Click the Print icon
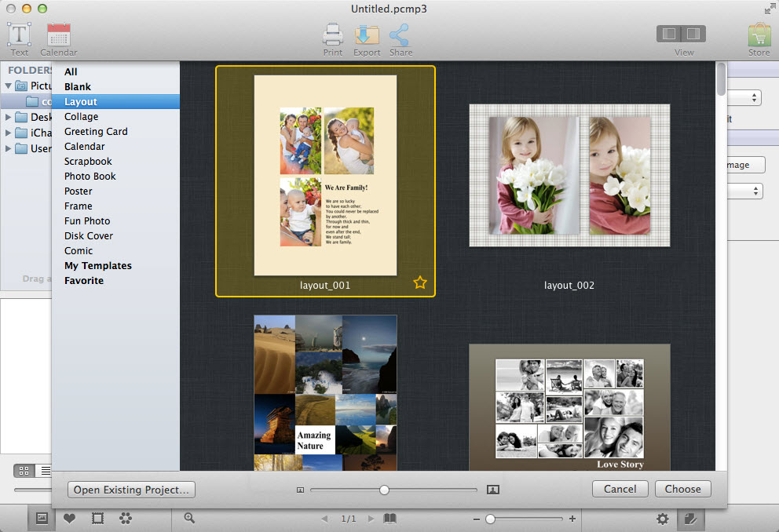This screenshot has height=532, width=779. point(333,35)
